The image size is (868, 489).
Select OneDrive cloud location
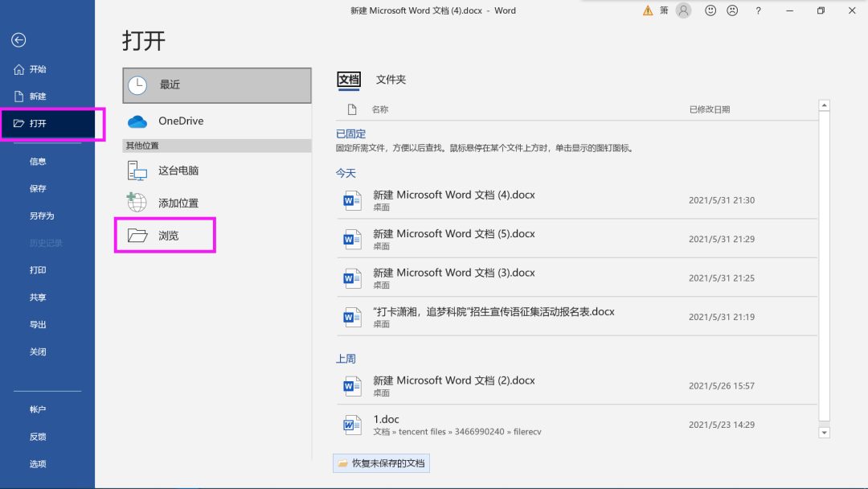click(x=180, y=121)
